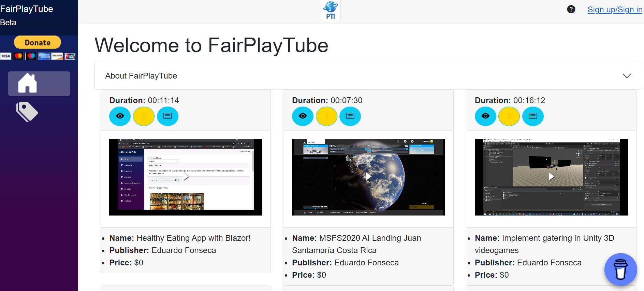Open the price tags sidebar icon
Image resolution: width=644 pixels, height=291 pixels.
[27, 112]
